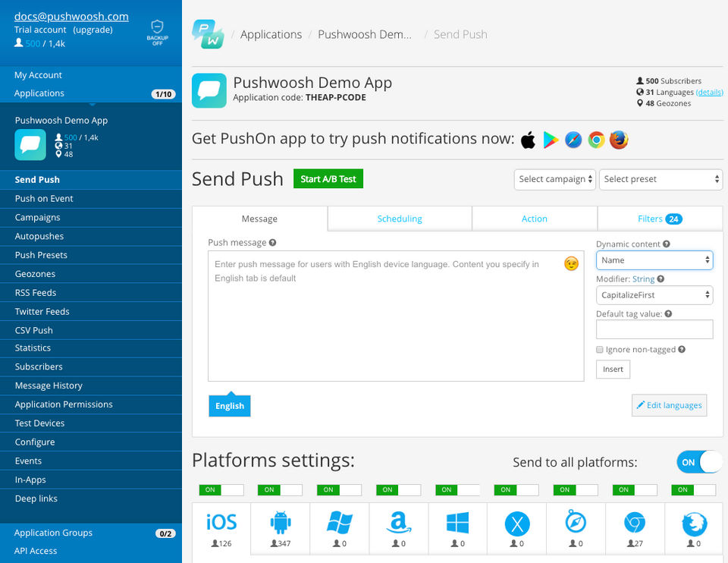The image size is (728, 563).
Task: Open the emoji picker in push message
Action: [x=571, y=263]
